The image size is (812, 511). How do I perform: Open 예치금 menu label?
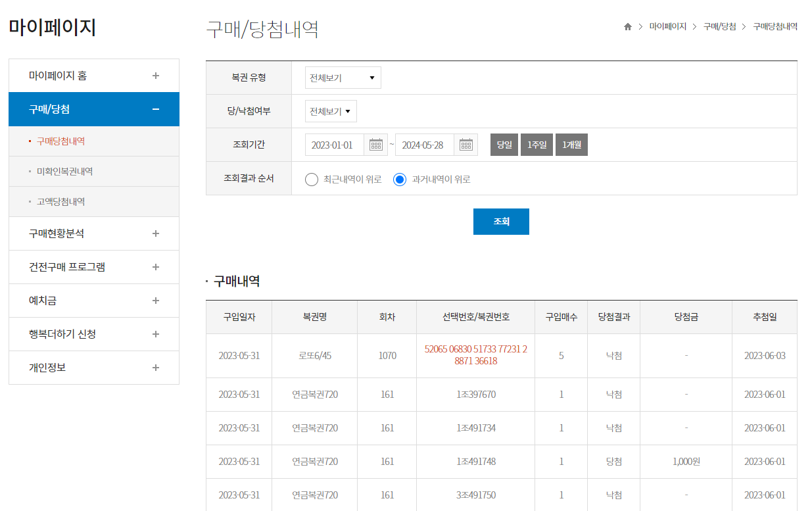[x=43, y=301]
